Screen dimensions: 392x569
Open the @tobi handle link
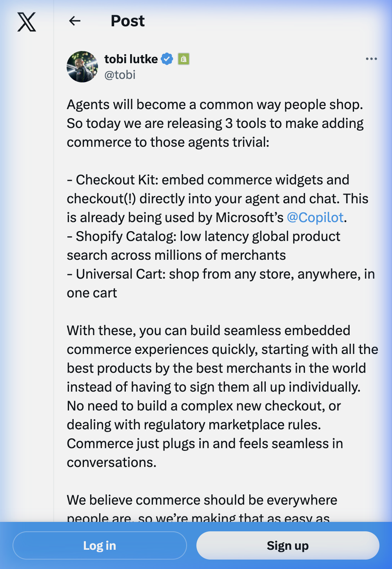point(120,75)
